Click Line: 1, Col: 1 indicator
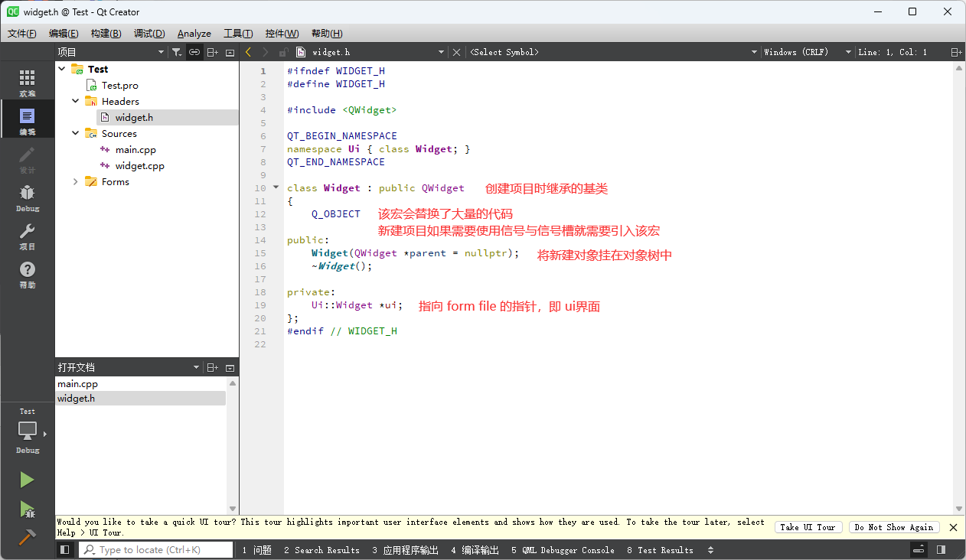This screenshot has height=560, width=966. click(x=893, y=52)
